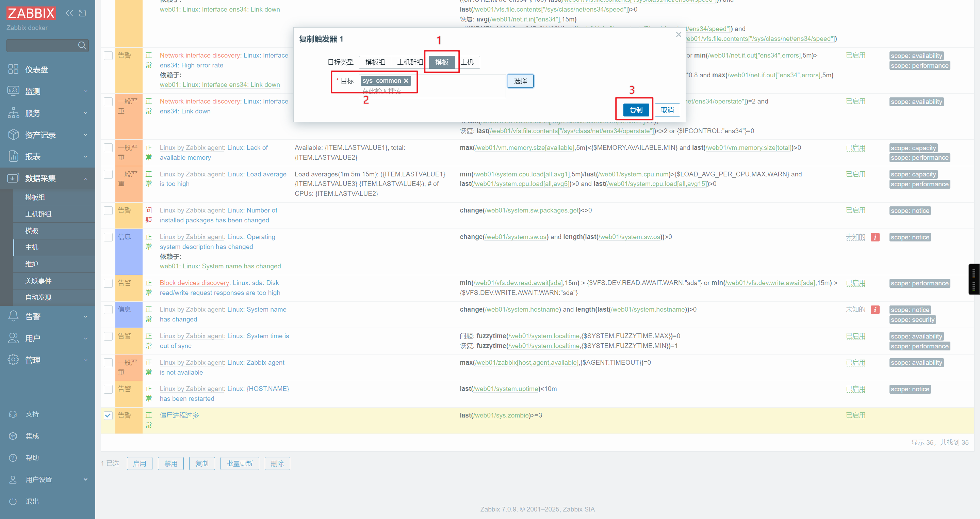Screen dimensions: 980x519
Task: Open 主机群组 in sidebar submenu
Action: point(38,214)
